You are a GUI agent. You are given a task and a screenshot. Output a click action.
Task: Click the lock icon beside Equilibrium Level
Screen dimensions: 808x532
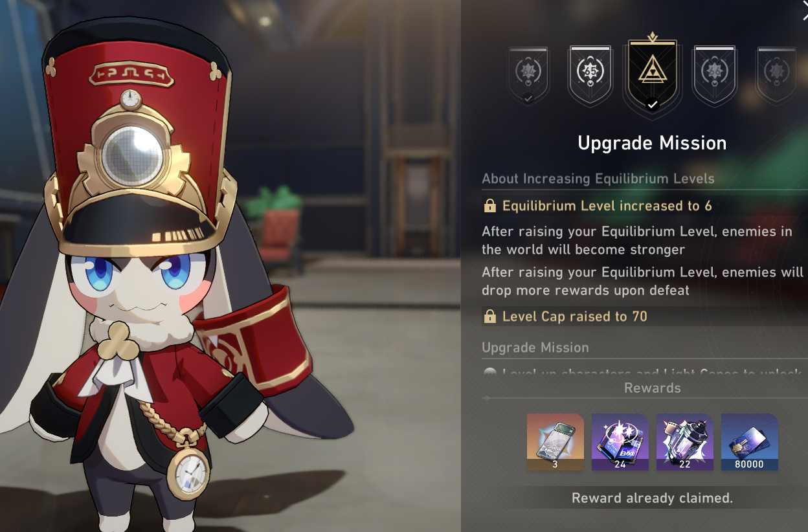point(490,206)
